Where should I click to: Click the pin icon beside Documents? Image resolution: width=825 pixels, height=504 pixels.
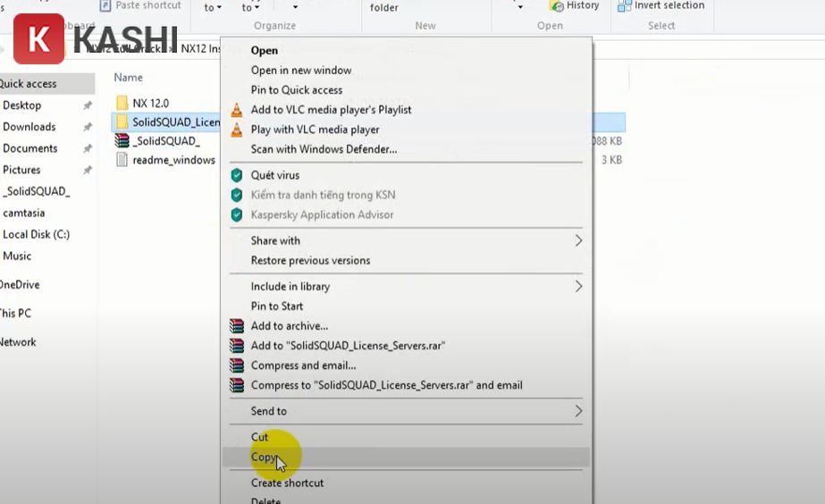pos(88,148)
